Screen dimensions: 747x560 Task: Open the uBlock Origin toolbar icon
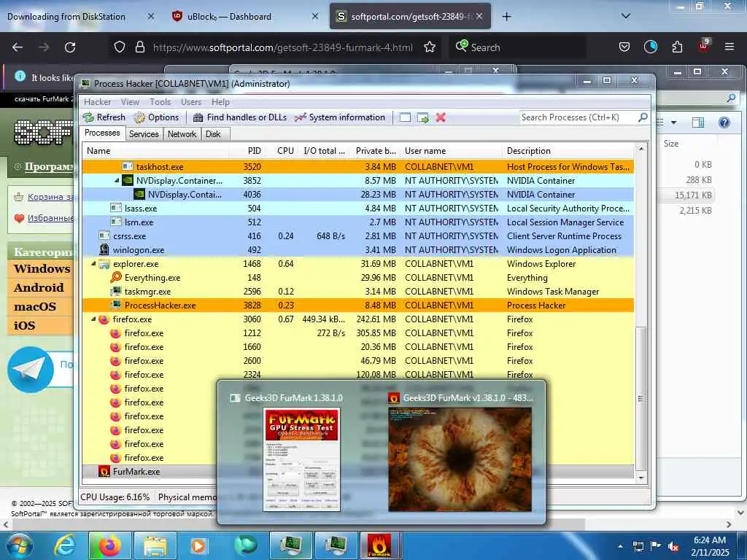(704, 46)
